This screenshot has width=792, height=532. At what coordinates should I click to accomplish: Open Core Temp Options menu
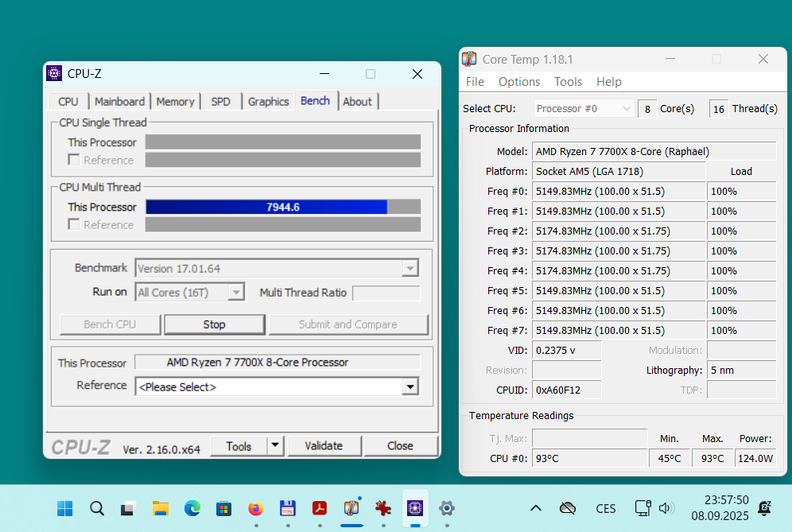coord(519,82)
